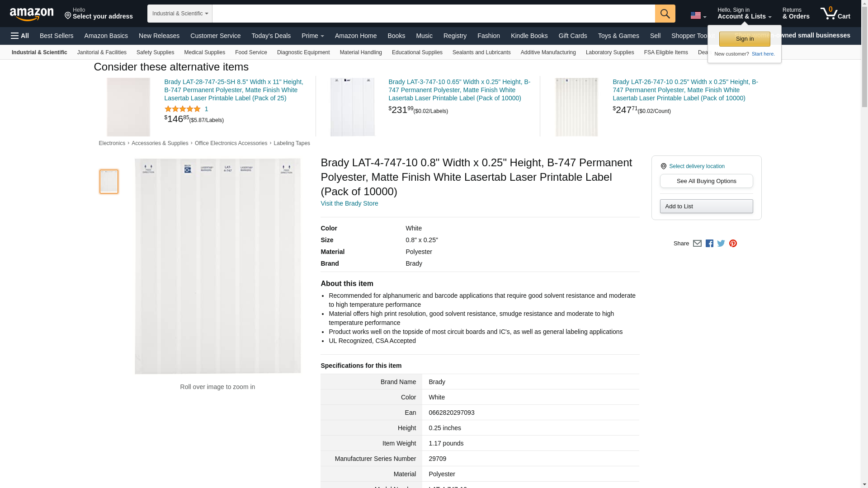Open the All hamburger menu
Screen dimensions: 868x488
(20, 36)
